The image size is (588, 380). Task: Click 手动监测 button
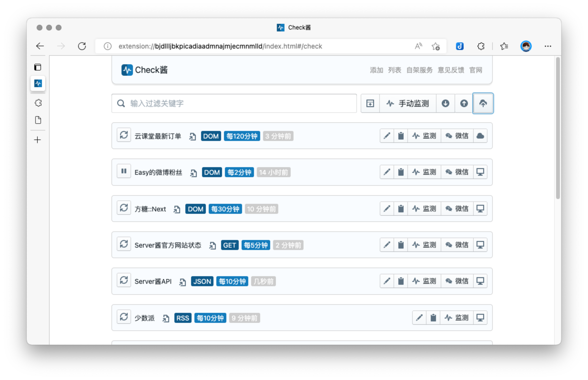tap(408, 103)
